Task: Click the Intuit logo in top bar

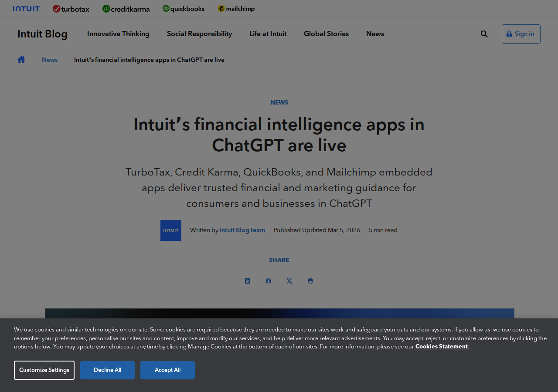Action: click(x=26, y=9)
